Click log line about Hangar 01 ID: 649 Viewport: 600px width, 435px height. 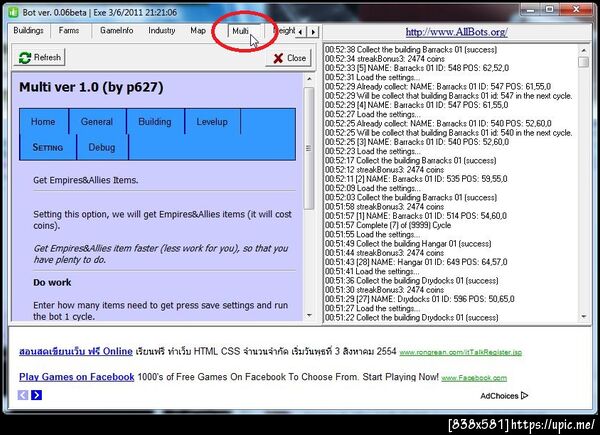pos(416,262)
